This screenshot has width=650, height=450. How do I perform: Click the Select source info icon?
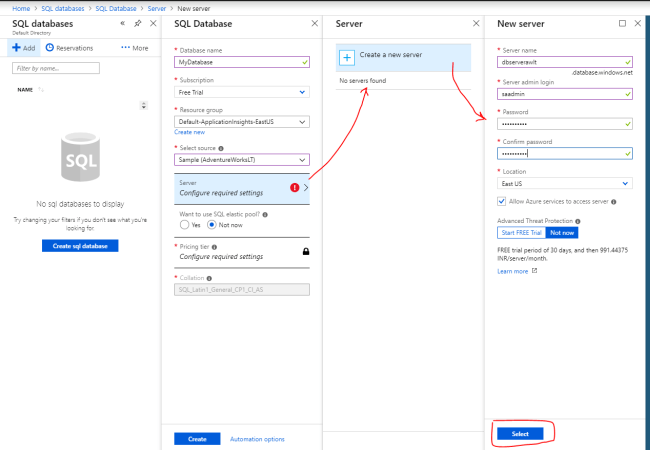click(x=221, y=148)
